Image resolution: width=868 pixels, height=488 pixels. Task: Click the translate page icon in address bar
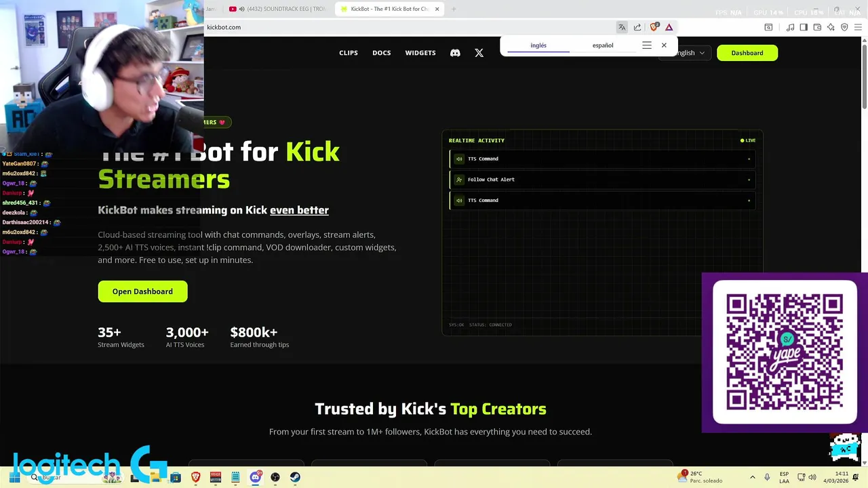coord(622,27)
